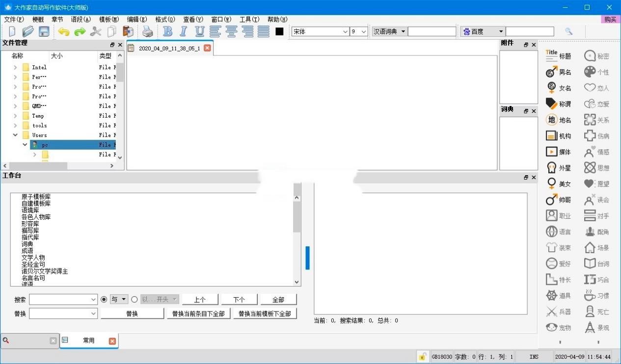Insert 秘密 secret element
621x364 pixels.
click(597, 56)
